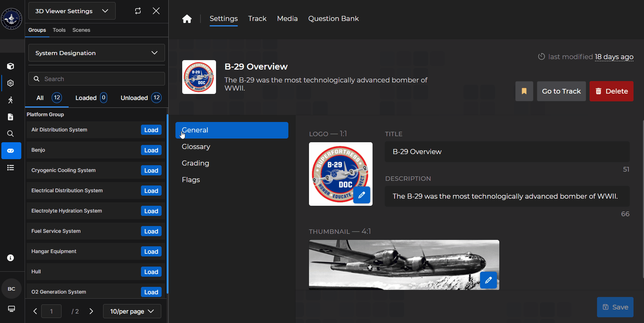Click the groups Search field
The image size is (644, 323).
97,79
